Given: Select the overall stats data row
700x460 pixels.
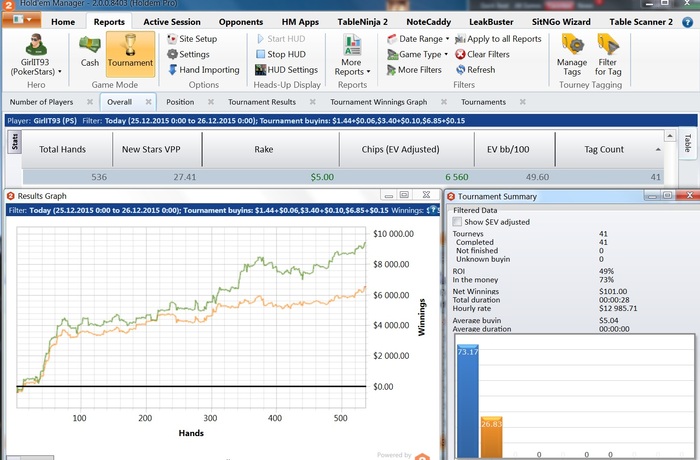Looking at the screenshot, I should 343,177.
